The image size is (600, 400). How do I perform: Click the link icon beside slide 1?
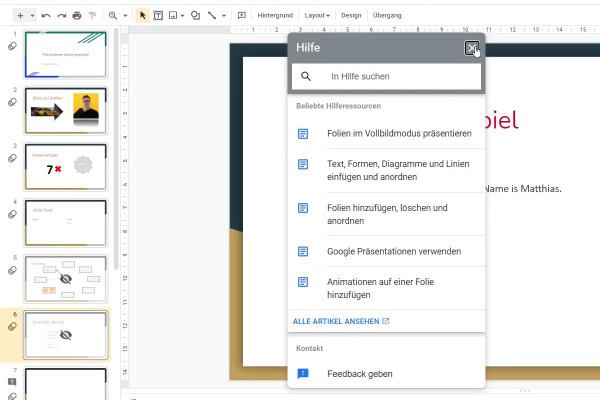(12, 46)
